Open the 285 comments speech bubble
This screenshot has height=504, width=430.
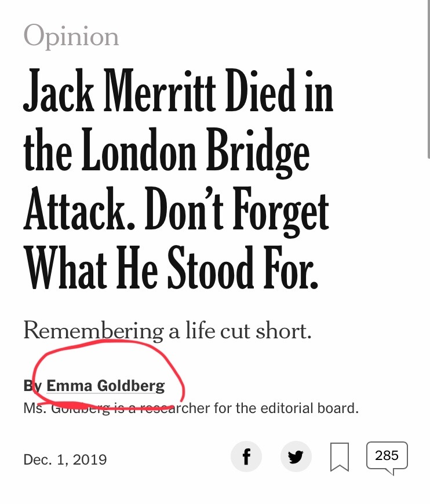coord(387,458)
